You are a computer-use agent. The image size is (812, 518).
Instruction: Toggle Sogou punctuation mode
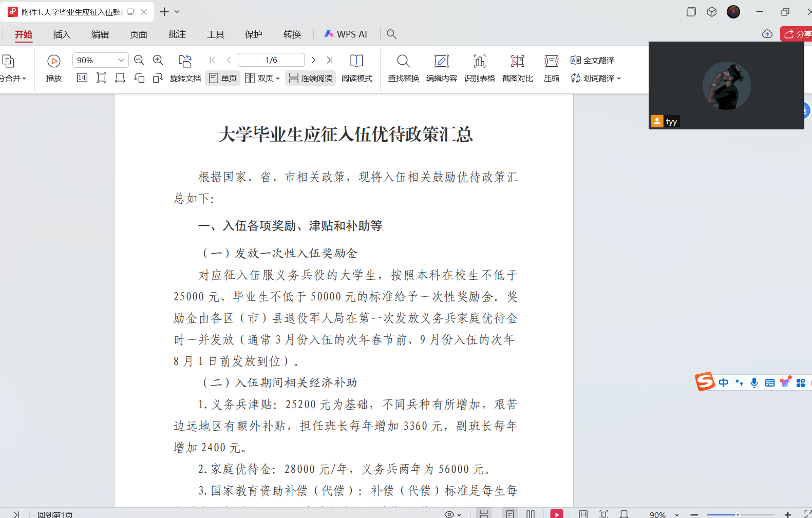pyautogui.click(x=739, y=382)
